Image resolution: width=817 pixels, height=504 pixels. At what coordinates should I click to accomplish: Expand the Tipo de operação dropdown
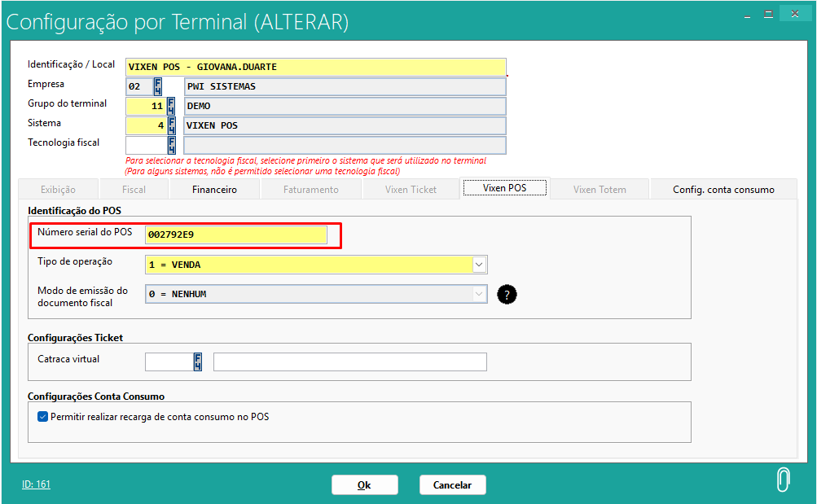click(x=480, y=265)
